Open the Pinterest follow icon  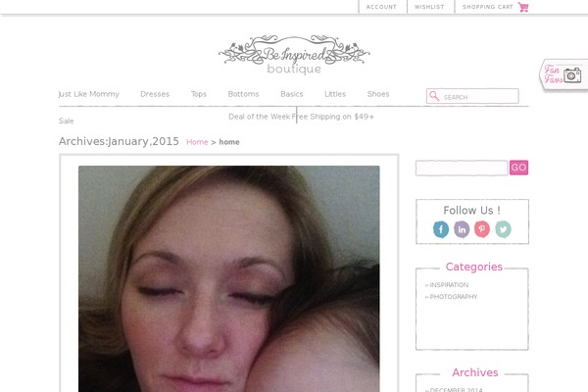click(x=482, y=229)
